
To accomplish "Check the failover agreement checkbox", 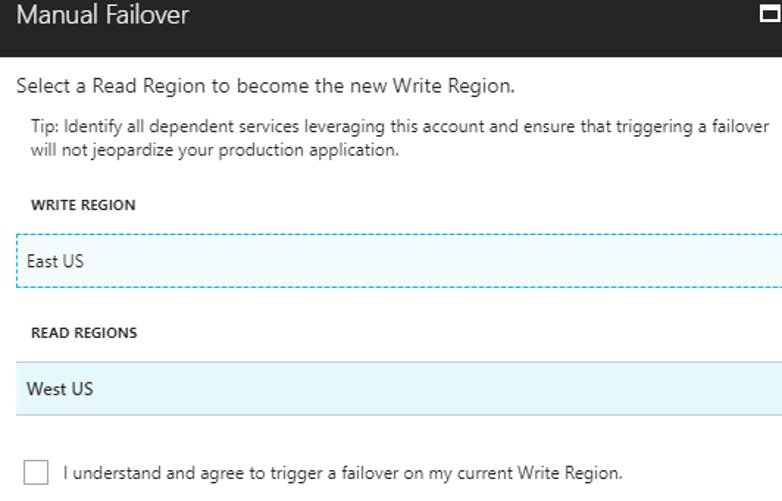I will [36, 472].
